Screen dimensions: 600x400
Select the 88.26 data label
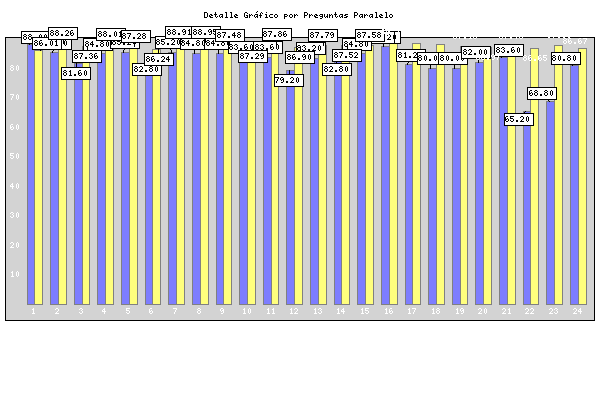[x=63, y=33]
